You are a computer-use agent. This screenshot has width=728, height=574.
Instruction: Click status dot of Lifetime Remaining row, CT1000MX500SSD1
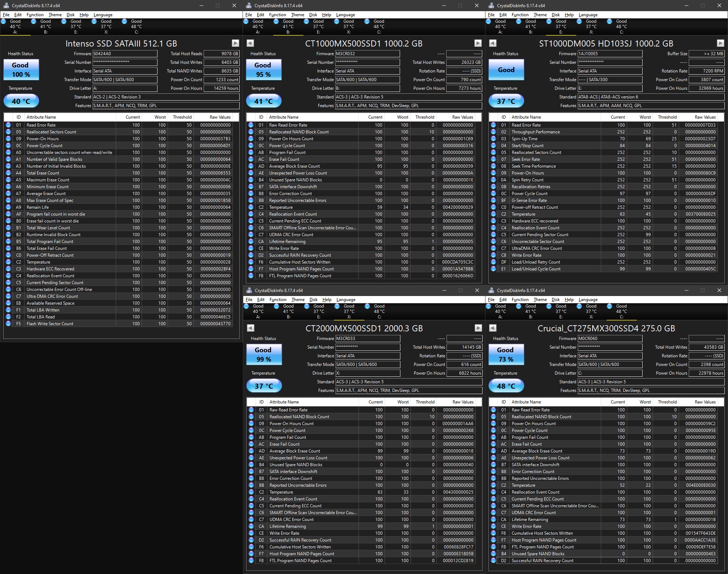251,242
